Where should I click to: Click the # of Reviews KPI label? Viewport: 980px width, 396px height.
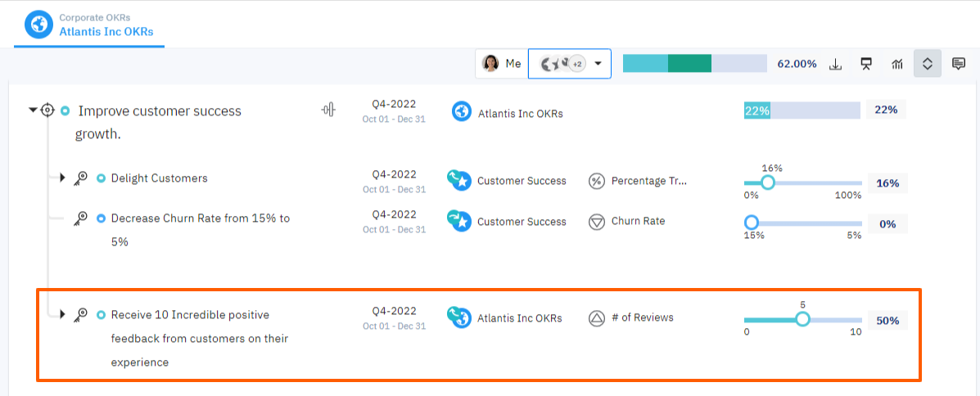(644, 317)
